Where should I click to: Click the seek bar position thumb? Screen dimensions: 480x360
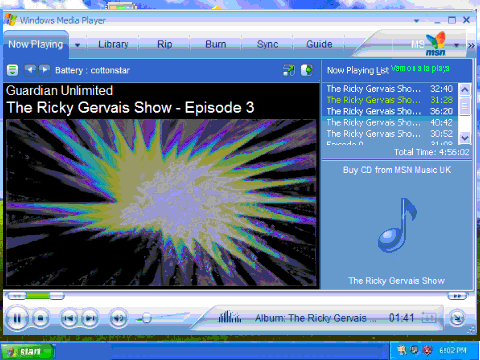pyautogui.click(x=57, y=296)
